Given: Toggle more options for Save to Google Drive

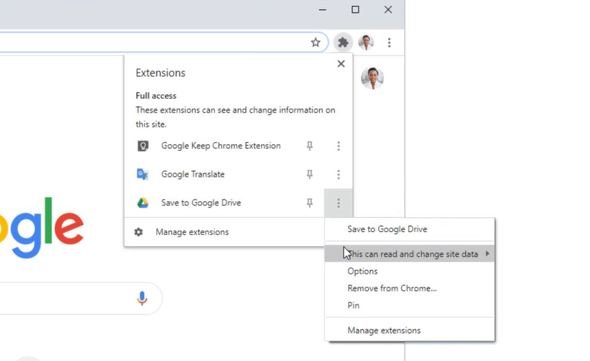Looking at the screenshot, I should coord(338,203).
